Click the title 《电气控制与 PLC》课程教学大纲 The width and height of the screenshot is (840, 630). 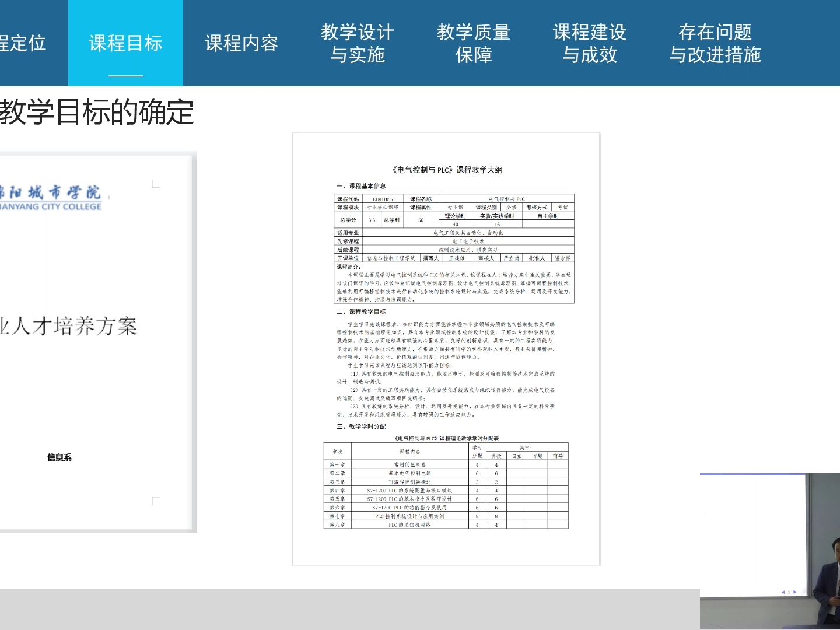coord(447,170)
